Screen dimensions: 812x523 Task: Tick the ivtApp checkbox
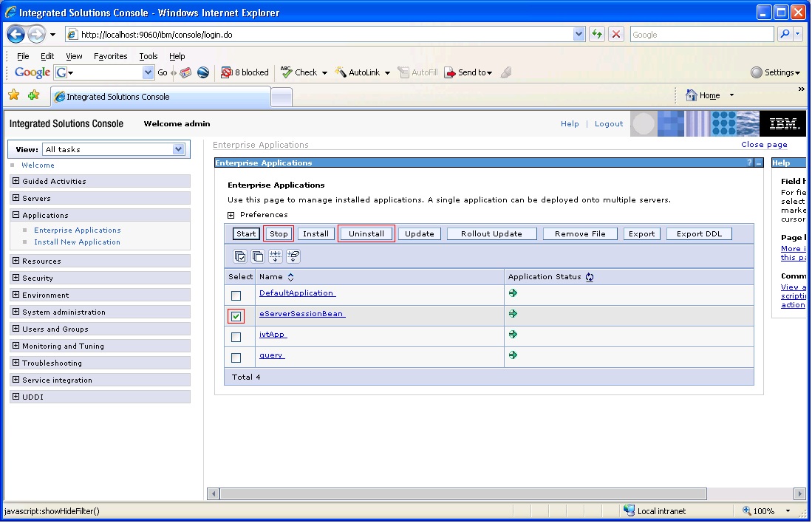(236, 337)
